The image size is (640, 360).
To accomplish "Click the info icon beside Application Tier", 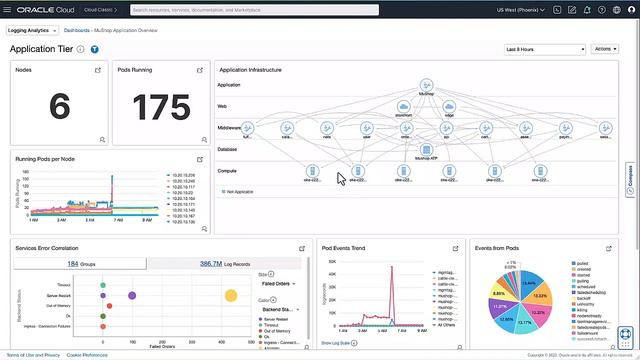I will point(81,49).
